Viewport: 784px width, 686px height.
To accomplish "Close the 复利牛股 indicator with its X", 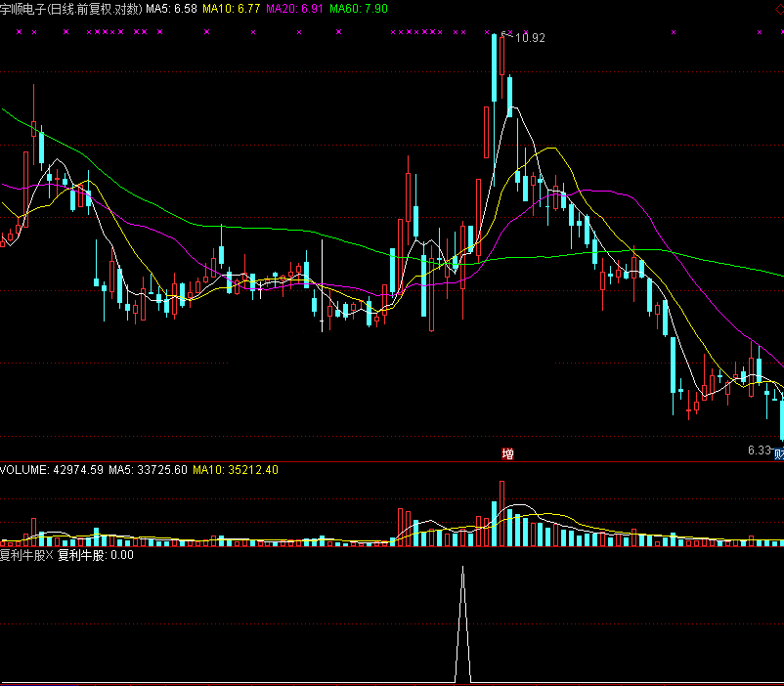I will click(x=50, y=555).
